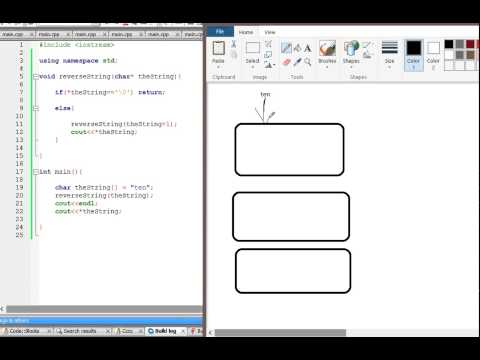Click the Shapes gallery icon
The image size is (480, 360).
pyautogui.click(x=351, y=48)
